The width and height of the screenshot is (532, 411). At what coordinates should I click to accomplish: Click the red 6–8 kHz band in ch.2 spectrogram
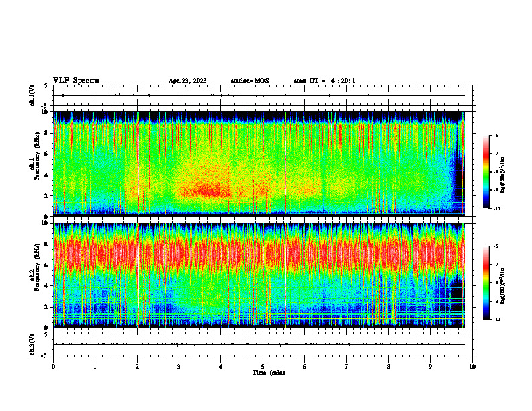pos(259,254)
